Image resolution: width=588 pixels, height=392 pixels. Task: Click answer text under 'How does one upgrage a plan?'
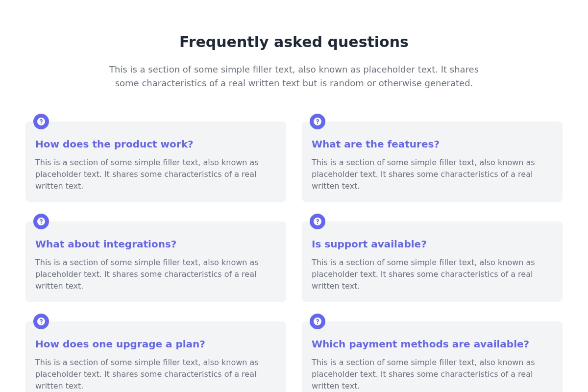coord(147,374)
